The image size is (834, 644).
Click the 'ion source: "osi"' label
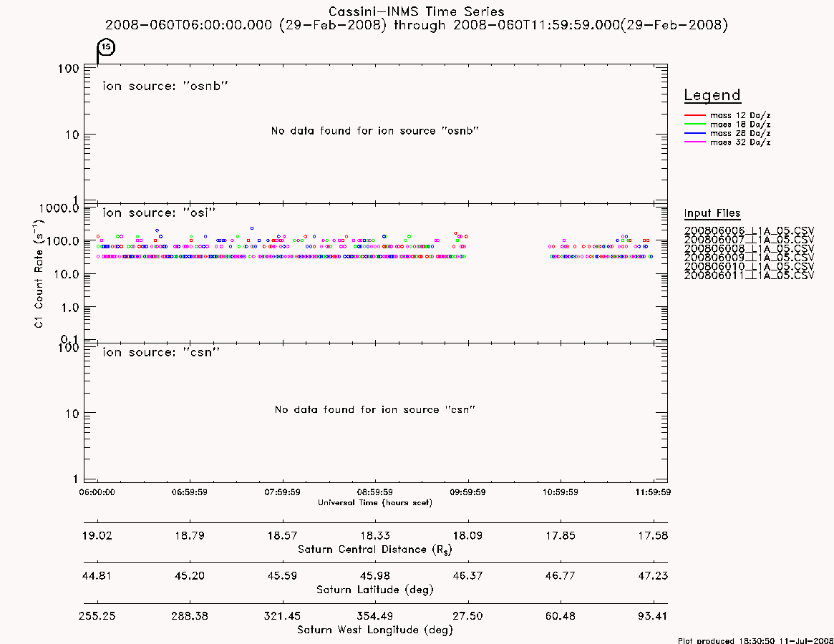(159, 213)
